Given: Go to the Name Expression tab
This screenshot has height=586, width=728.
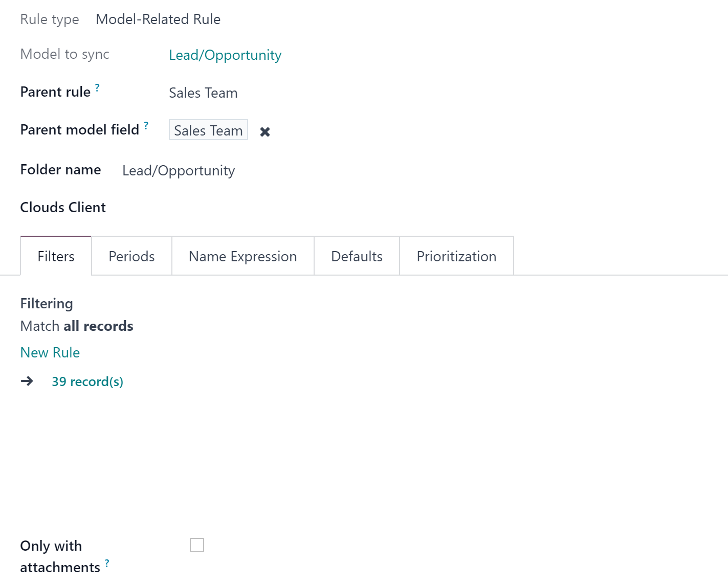Looking at the screenshot, I should tap(243, 256).
